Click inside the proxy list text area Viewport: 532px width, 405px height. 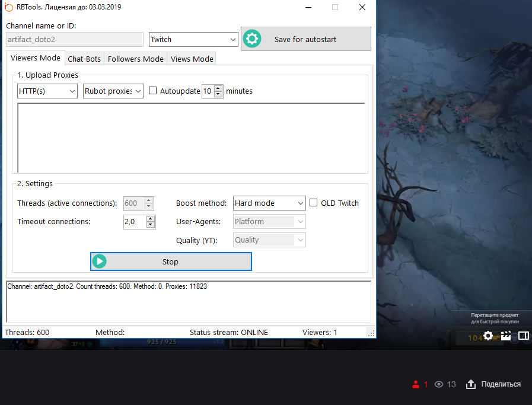pyautogui.click(x=191, y=138)
